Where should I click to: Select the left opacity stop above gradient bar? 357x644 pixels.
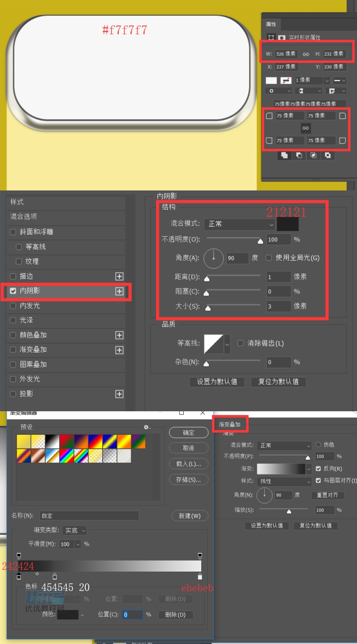(19, 555)
